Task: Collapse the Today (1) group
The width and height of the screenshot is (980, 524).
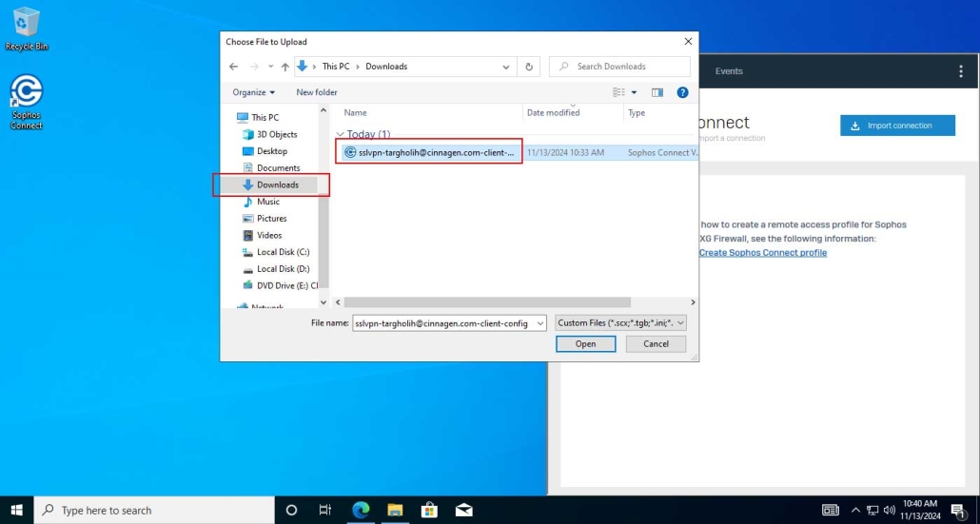Action: click(x=340, y=134)
